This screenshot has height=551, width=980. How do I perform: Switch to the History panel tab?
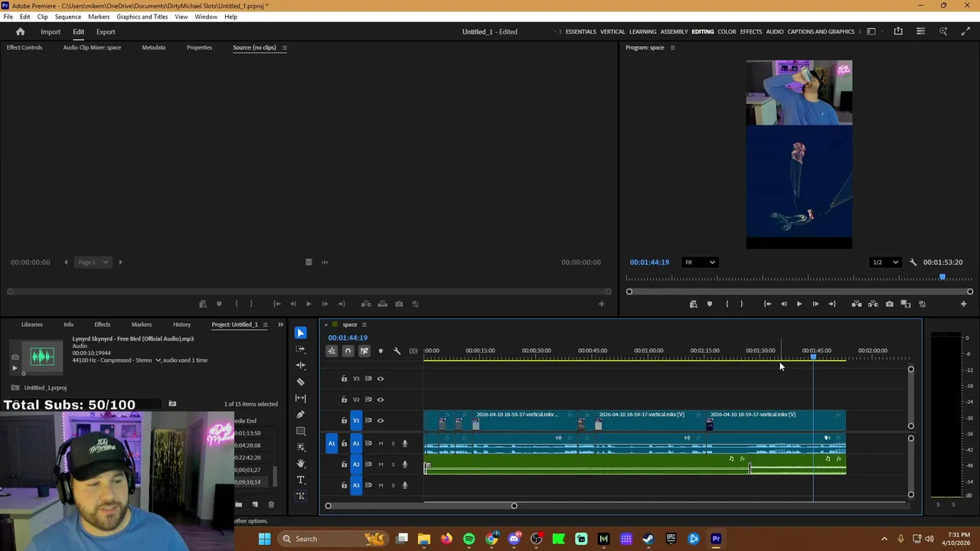[x=181, y=324]
